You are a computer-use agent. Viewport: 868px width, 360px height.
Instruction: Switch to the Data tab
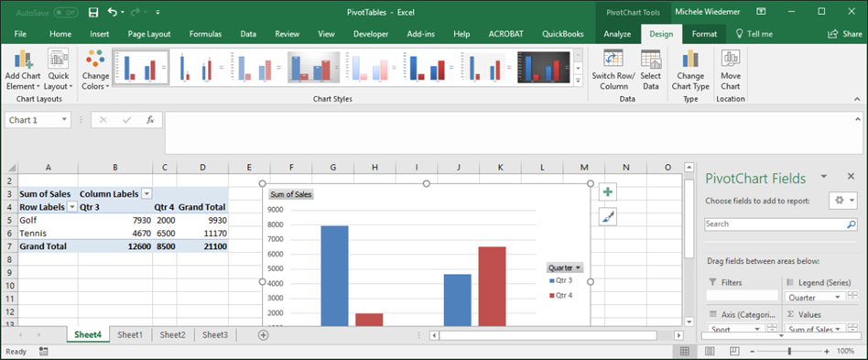click(248, 34)
